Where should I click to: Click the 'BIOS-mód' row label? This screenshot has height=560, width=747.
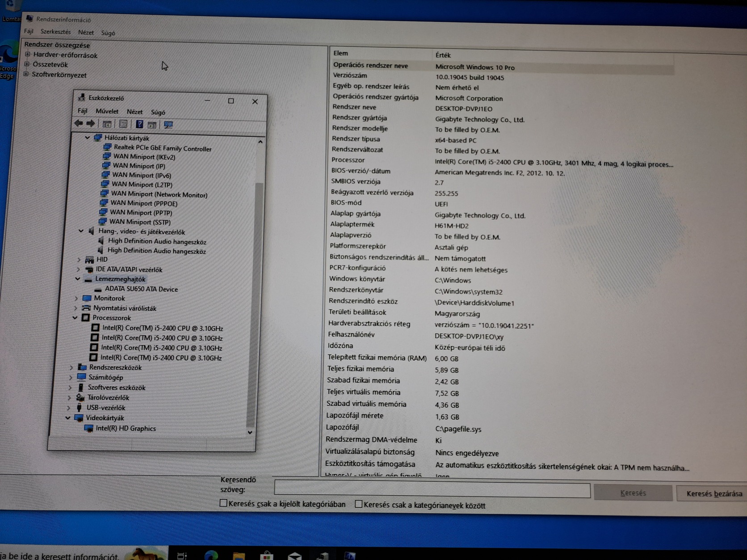pos(346,203)
